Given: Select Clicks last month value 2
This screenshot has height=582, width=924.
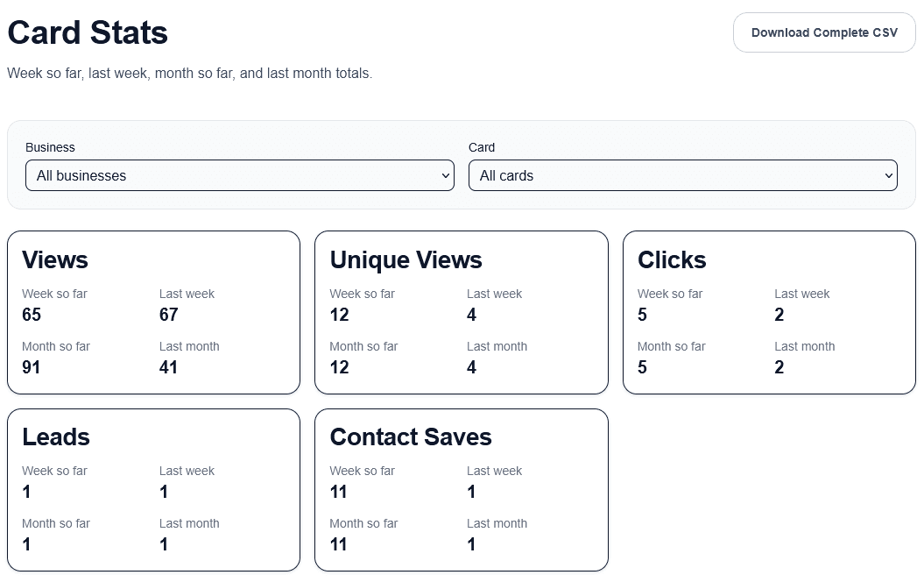Looking at the screenshot, I should 779,367.
